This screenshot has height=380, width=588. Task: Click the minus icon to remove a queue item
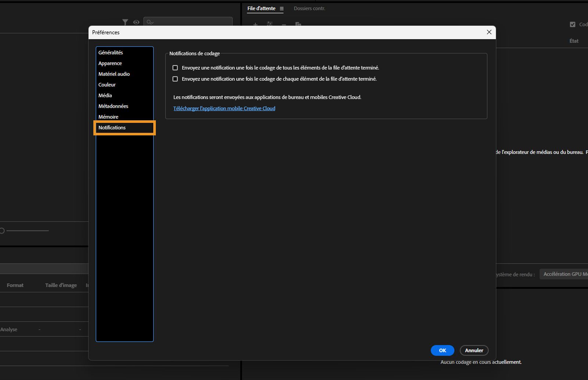[x=283, y=25]
